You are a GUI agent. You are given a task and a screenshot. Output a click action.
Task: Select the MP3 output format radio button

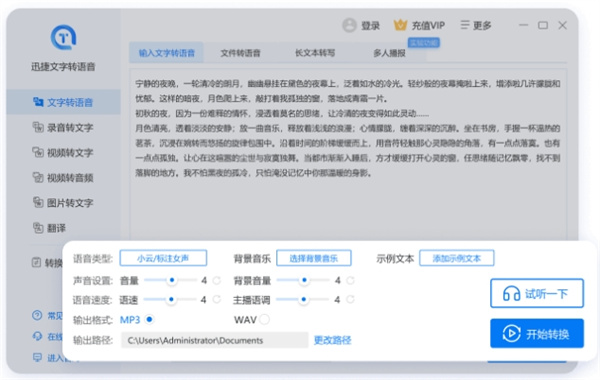150,319
